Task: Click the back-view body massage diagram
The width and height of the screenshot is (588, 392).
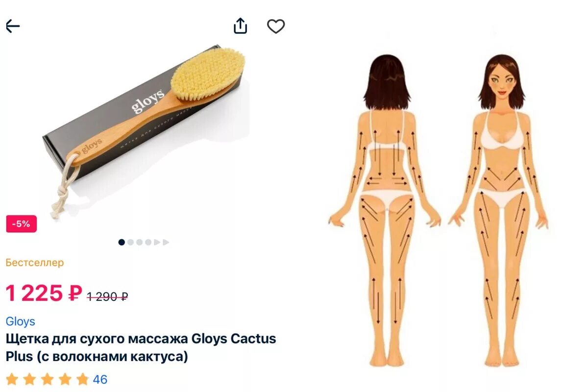Action: [x=385, y=211]
